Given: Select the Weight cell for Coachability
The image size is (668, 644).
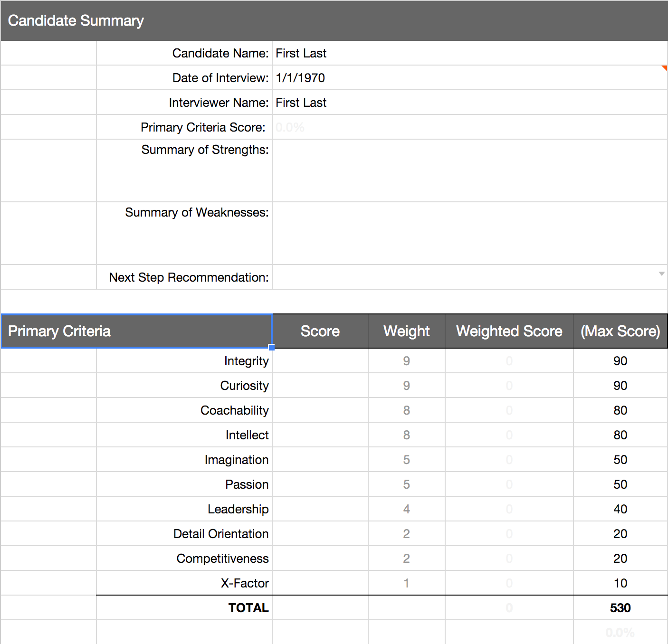Looking at the screenshot, I should point(407,410).
